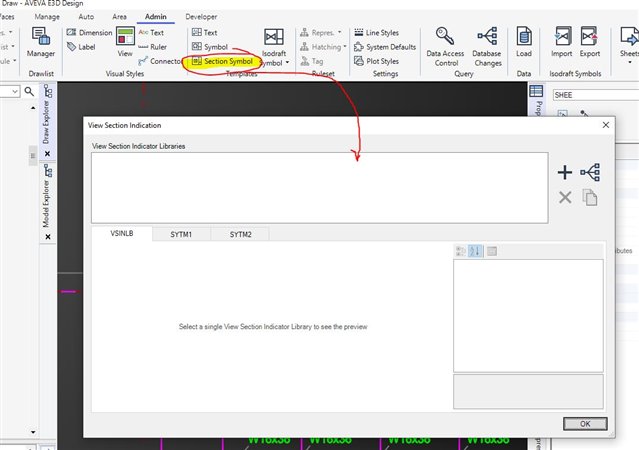Image resolution: width=639 pixels, height=450 pixels.
Task: Copy the selected section indicator library
Action: pyautogui.click(x=590, y=198)
